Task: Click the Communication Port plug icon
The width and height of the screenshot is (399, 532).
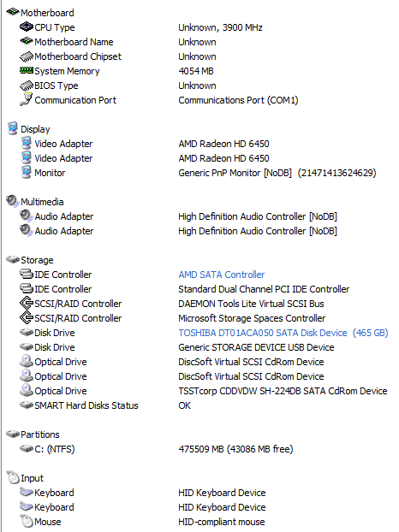Action: 27,99
